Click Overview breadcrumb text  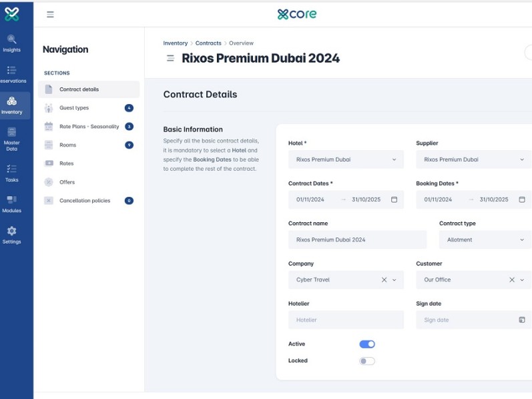(241, 43)
